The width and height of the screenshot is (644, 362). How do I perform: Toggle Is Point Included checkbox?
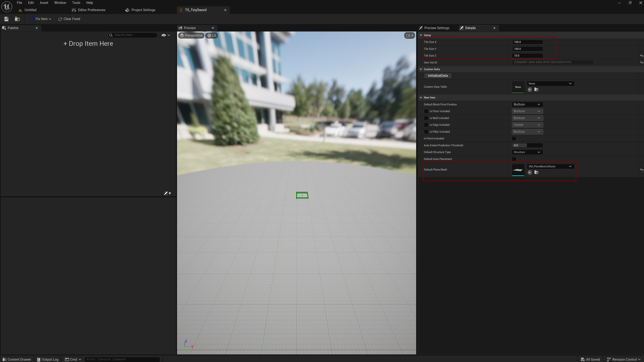(x=514, y=139)
